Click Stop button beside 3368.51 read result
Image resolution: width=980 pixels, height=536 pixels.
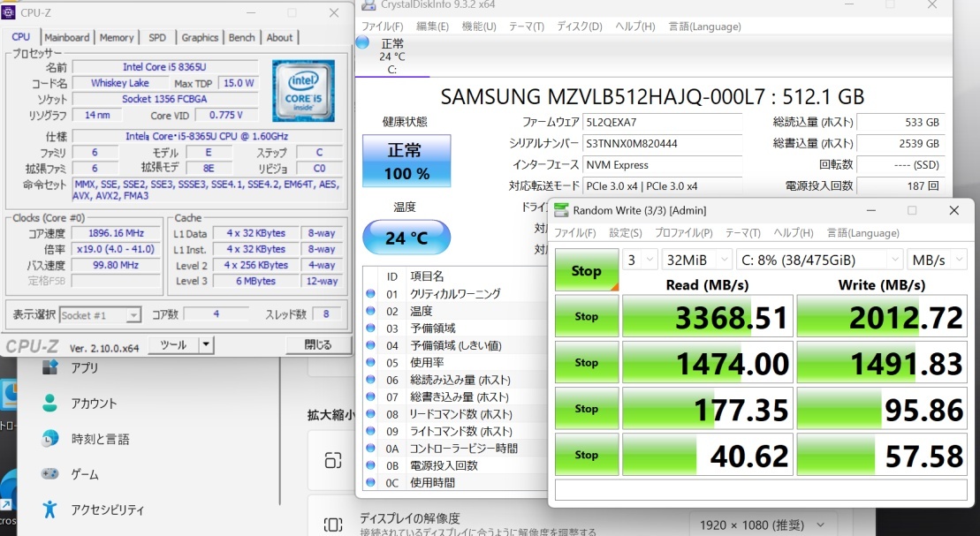[586, 317]
